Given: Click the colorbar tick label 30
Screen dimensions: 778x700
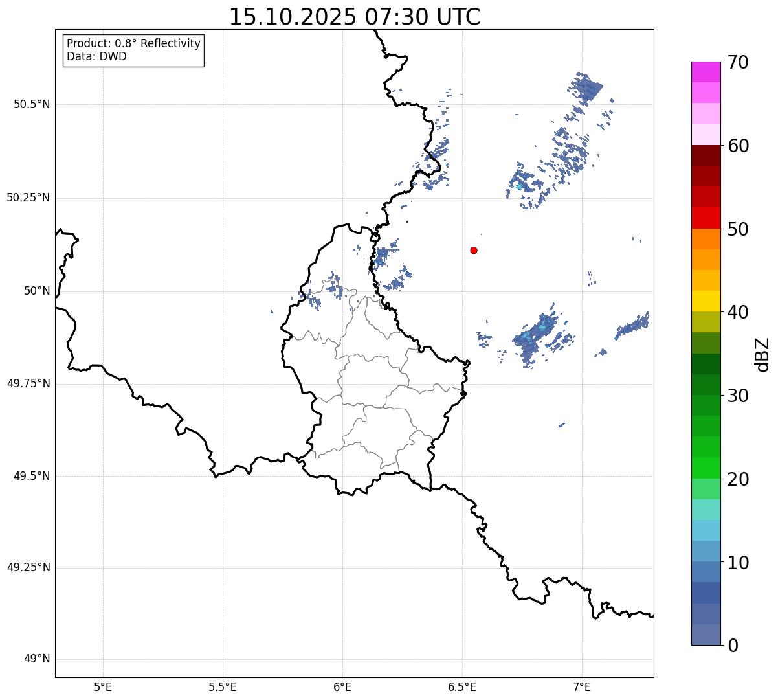Looking at the screenshot, I should pos(738,396).
